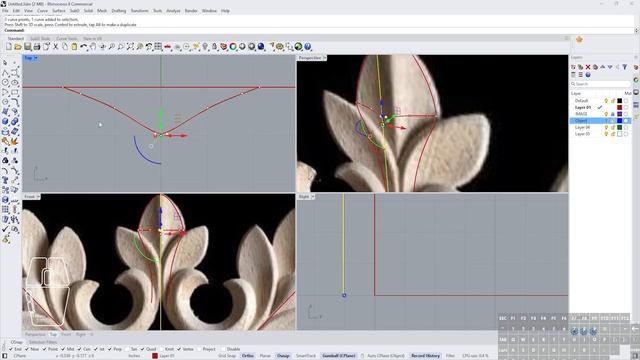Click the Copy icon

pos(65,47)
